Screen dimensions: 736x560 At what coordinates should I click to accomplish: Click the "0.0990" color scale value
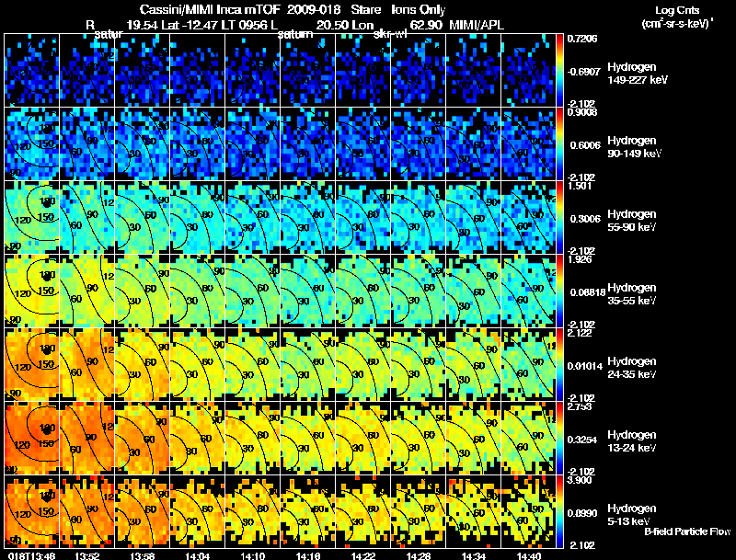click(583, 513)
